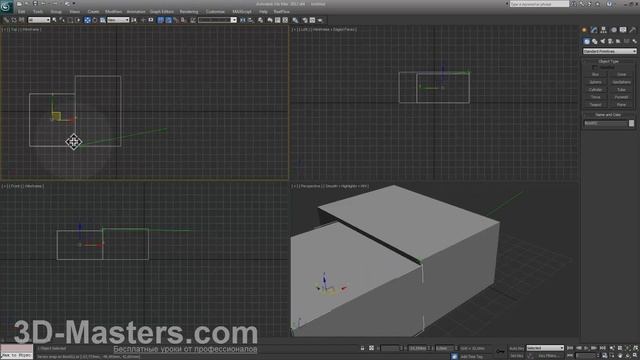Open the Render Setup icon
The image size is (640, 360).
(304, 20)
